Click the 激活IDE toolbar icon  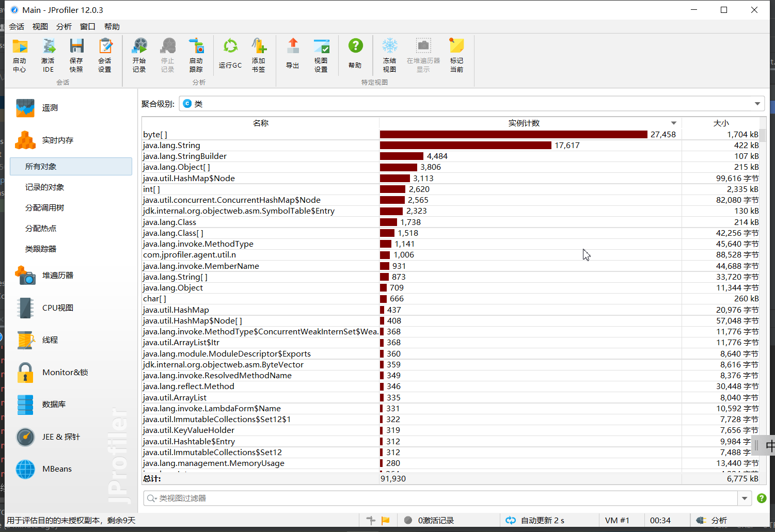tap(48, 55)
